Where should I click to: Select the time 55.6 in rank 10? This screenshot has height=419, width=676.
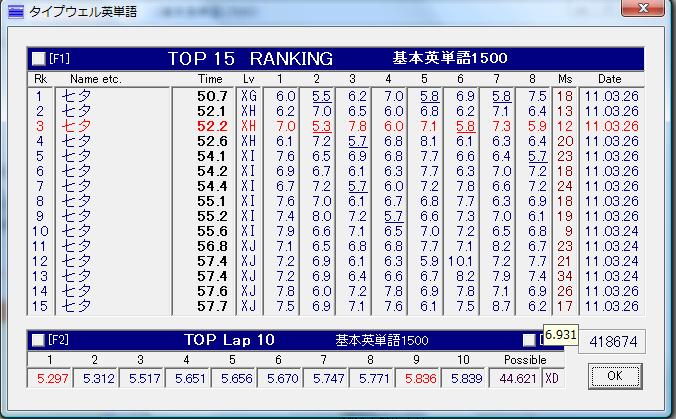[x=212, y=231]
